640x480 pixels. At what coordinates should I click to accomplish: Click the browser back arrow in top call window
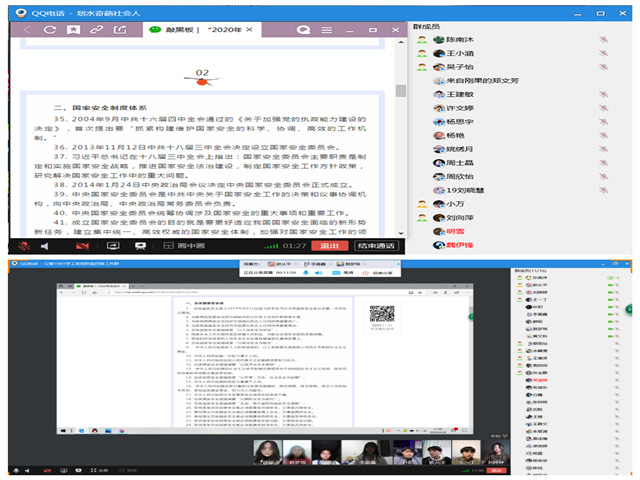(x=27, y=30)
